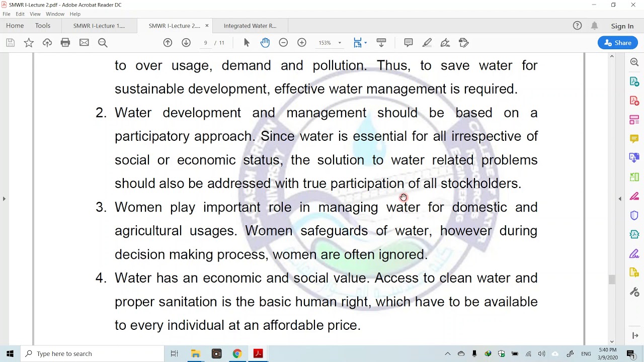Open the Help question mark icon
The image size is (644, 362).
click(x=577, y=26)
